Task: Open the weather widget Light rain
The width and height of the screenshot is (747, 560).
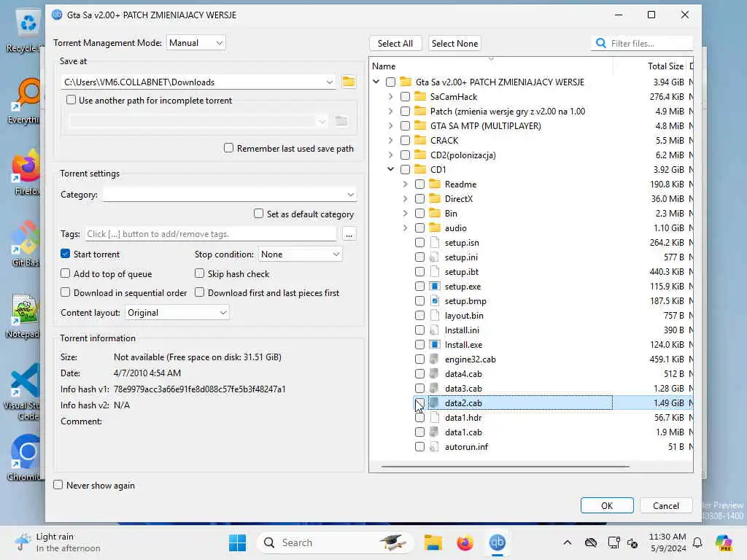Action: point(57,542)
